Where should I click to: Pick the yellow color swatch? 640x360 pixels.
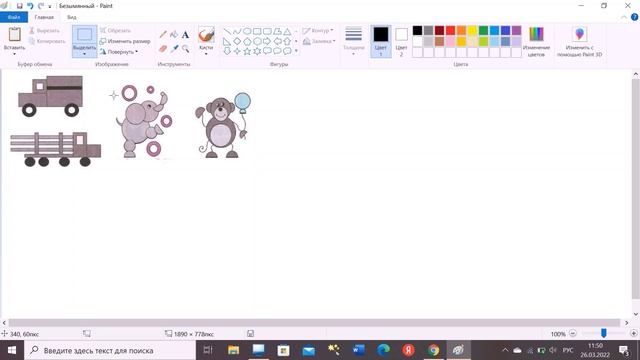(x=472, y=31)
